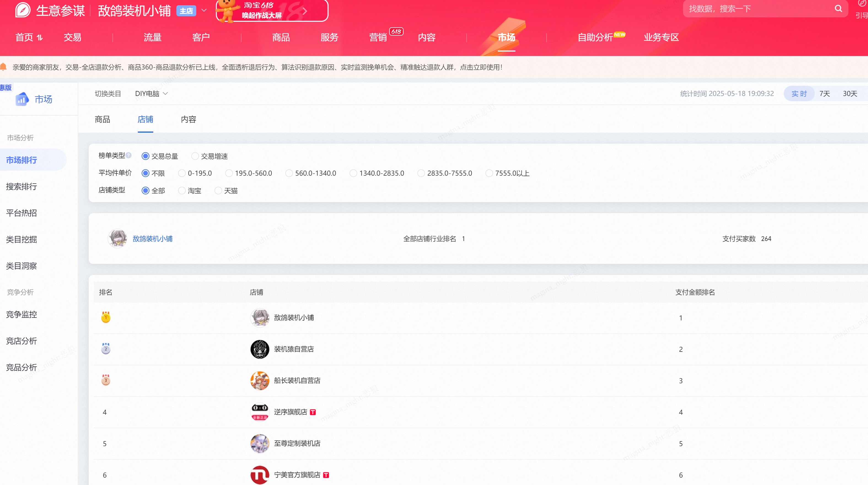This screenshot has height=485, width=868.
Task: Click the gold rank 1 medal icon
Action: point(106,317)
